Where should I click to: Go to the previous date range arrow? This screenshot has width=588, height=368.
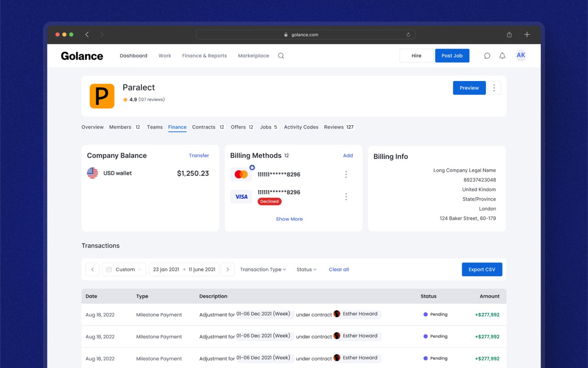[92, 270]
